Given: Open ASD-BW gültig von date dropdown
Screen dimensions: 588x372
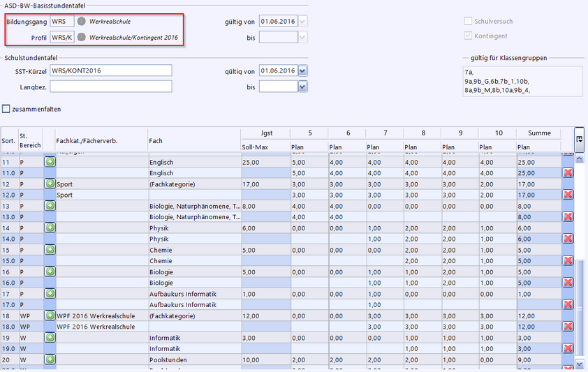Looking at the screenshot, I should pyautogui.click(x=302, y=22).
